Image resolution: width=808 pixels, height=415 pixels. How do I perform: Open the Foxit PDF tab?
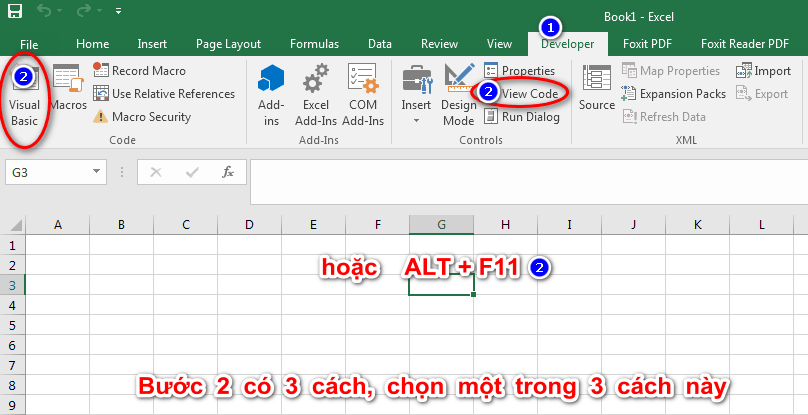tap(647, 44)
